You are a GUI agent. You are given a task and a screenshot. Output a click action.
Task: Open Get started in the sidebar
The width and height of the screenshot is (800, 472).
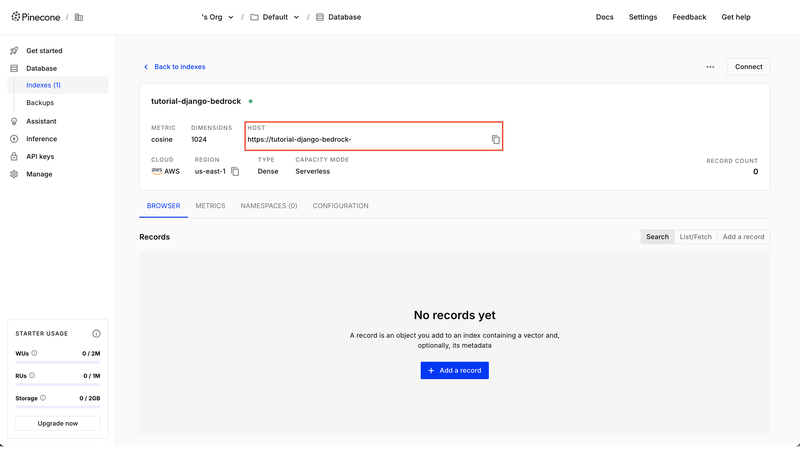[x=44, y=51]
